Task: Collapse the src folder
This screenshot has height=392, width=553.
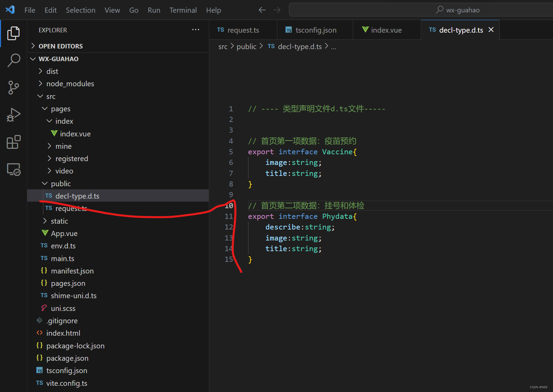Action: (40, 96)
